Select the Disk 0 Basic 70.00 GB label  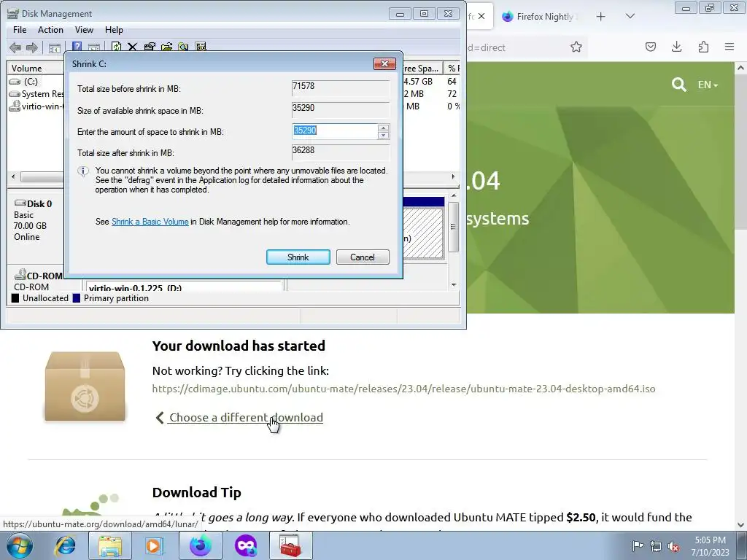pyautogui.click(x=36, y=220)
